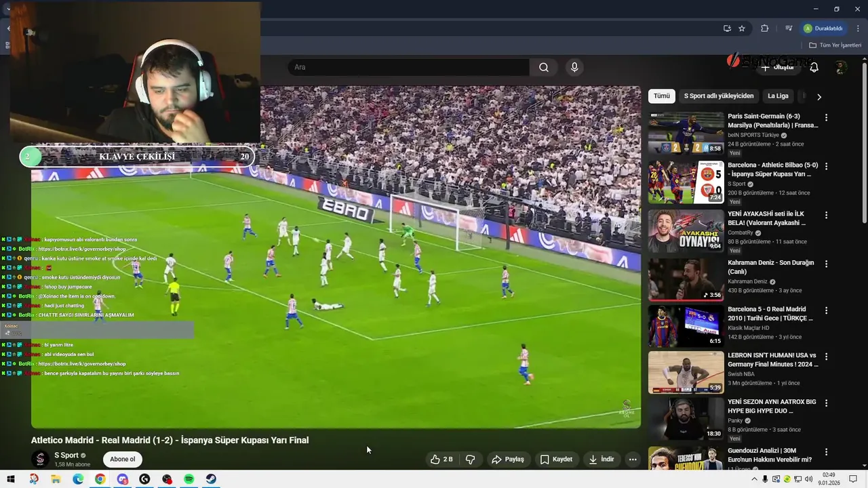Click the football video player area

pos(336,258)
